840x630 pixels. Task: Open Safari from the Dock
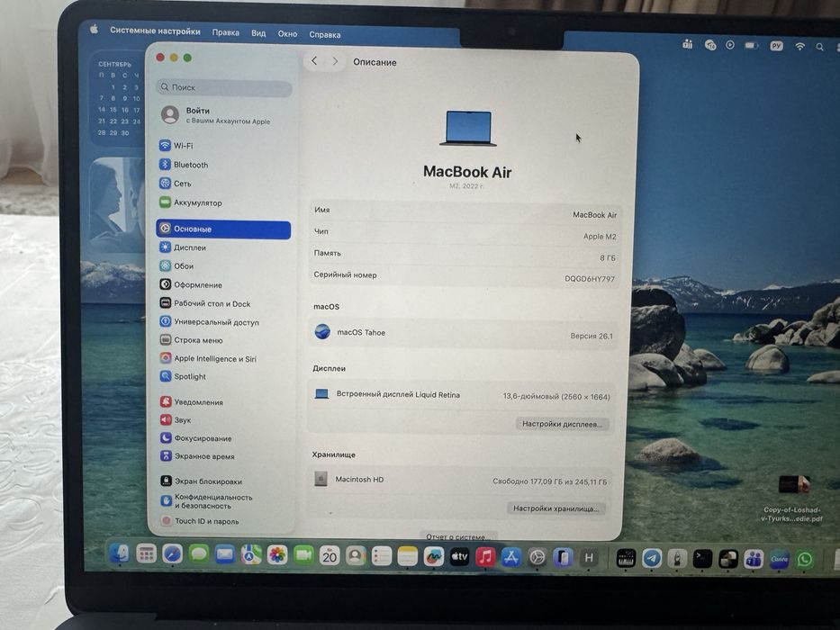pyautogui.click(x=172, y=553)
